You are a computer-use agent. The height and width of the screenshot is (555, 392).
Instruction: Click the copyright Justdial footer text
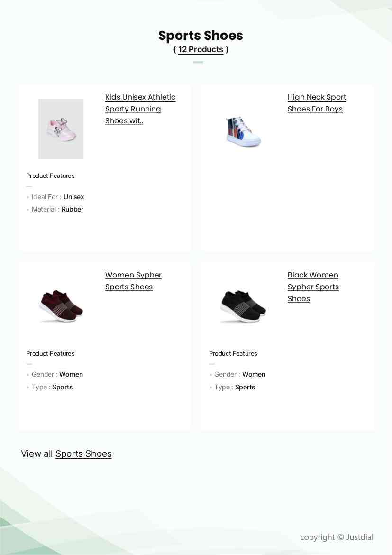(x=337, y=537)
